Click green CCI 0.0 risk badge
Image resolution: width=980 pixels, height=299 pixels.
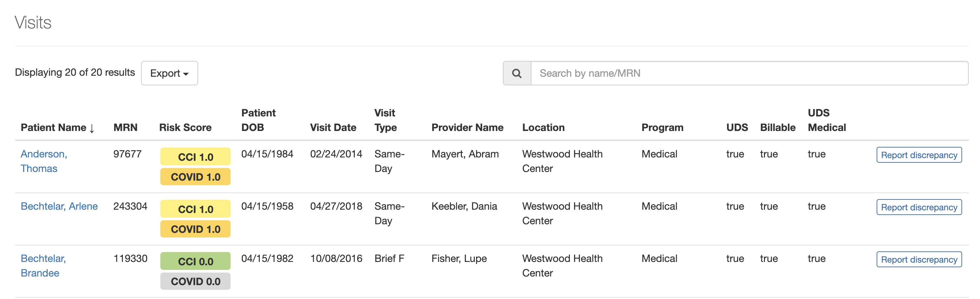195,261
